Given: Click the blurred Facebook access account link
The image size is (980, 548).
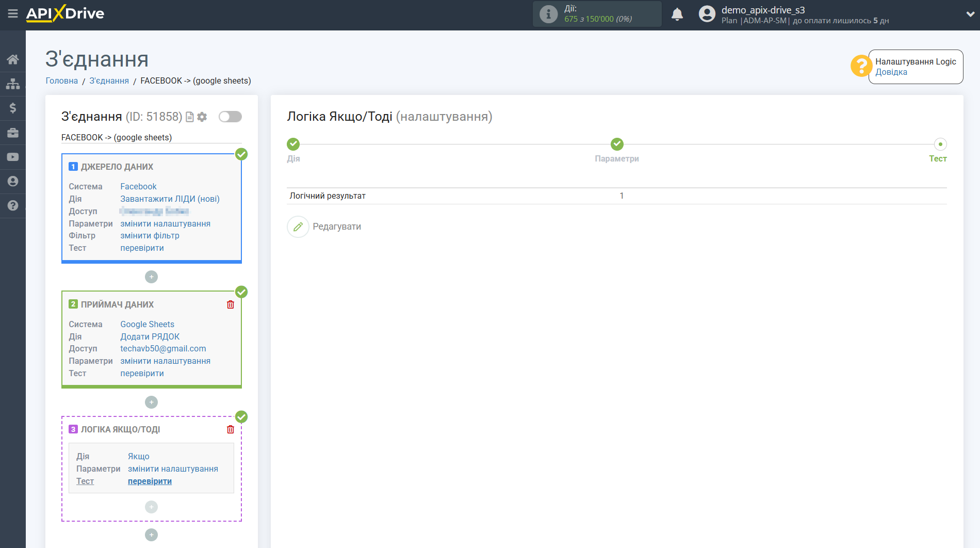Looking at the screenshot, I should click(154, 212).
